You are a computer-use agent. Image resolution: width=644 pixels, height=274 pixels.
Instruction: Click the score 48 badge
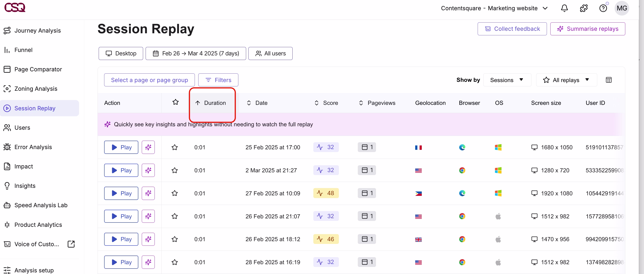click(326, 193)
